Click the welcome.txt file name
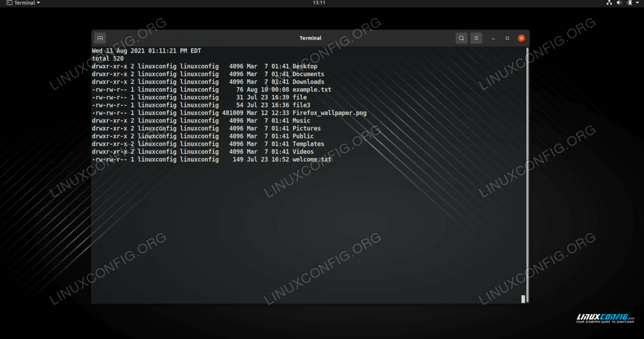 click(312, 160)
